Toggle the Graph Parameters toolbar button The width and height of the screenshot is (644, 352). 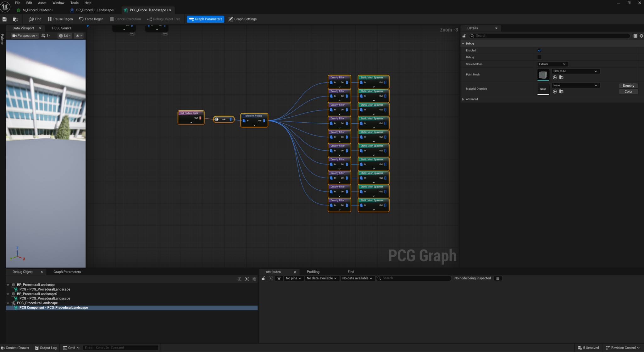(205, 19)
